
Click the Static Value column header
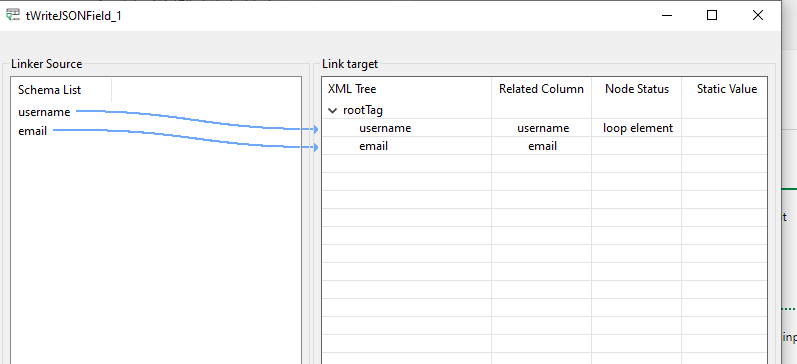(x=725, y=89)
